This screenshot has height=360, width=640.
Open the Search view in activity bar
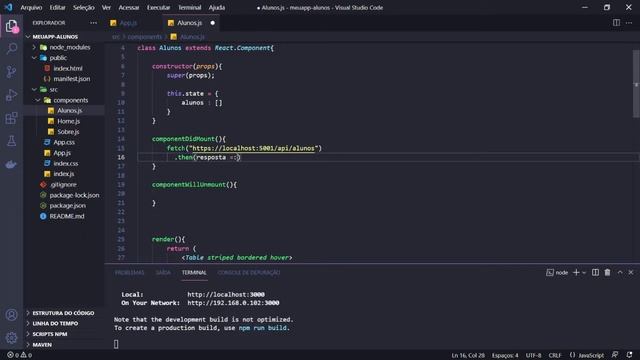coord(11,49)
